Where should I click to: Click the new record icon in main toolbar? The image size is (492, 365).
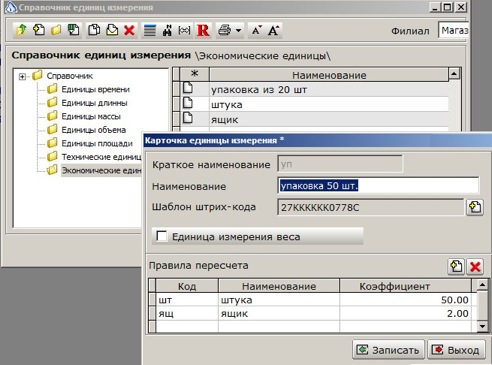tap(39, 30)
